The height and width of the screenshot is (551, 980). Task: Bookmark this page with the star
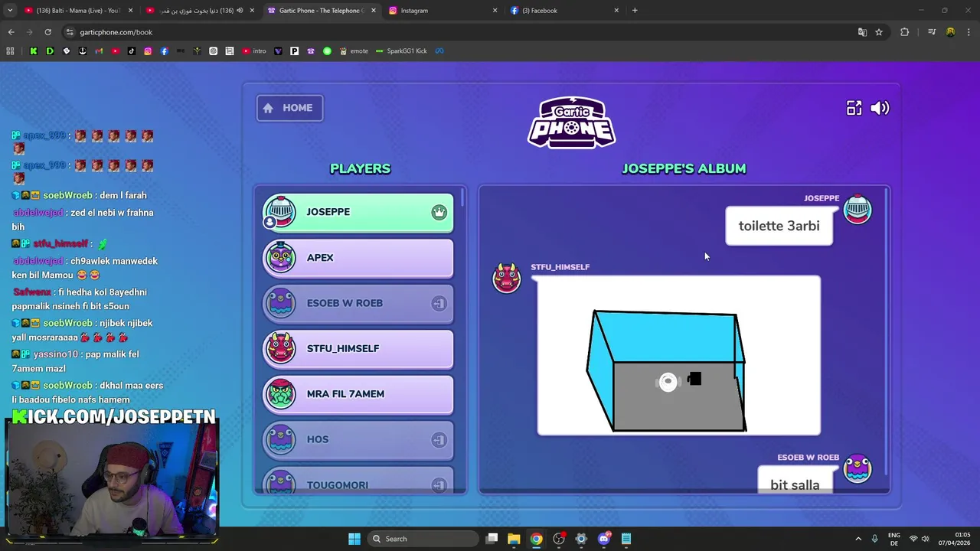pyautogui.click(x=879, y=32)
